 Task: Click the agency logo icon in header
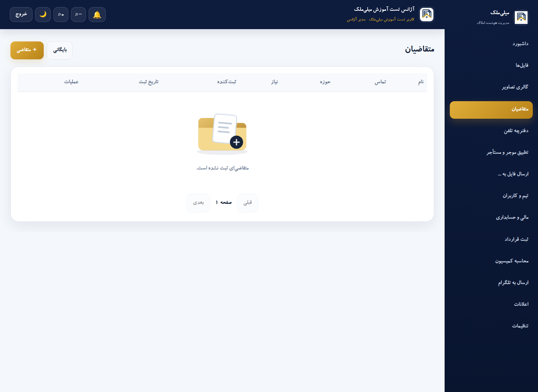pos(427,15)
